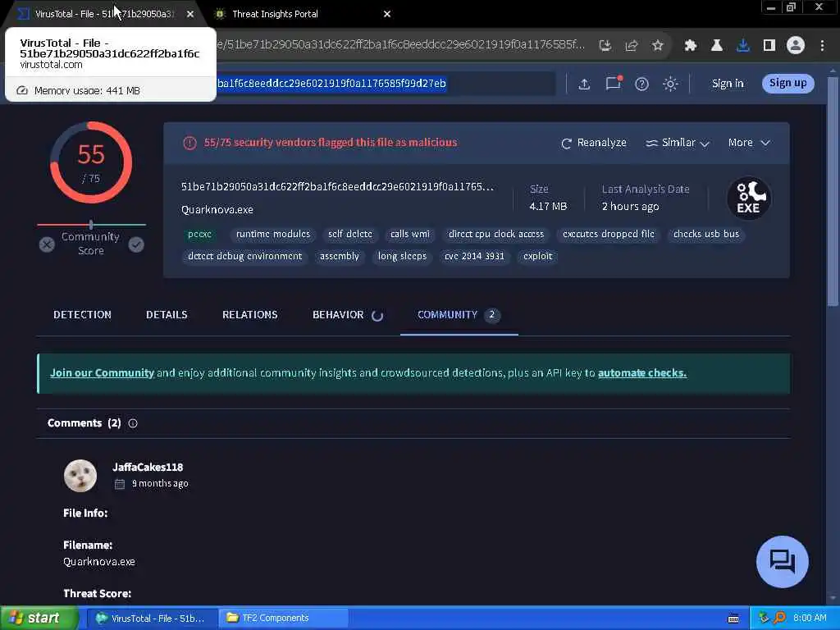Toggle the light/dark theme sun icon

[670, 84]
